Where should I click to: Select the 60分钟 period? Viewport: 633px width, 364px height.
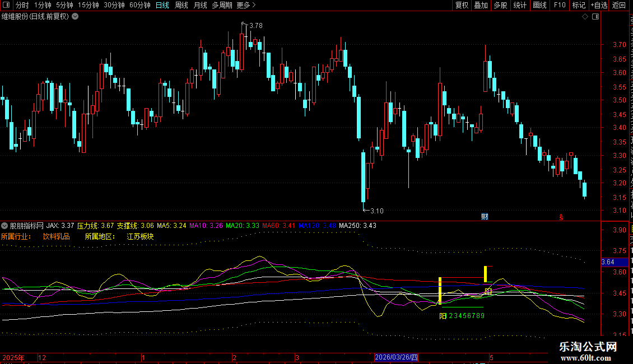point(140,5)
